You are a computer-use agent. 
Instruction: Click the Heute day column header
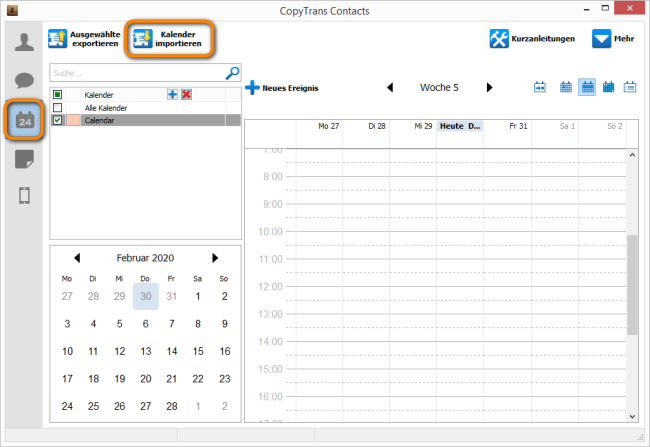coord(460,126)
